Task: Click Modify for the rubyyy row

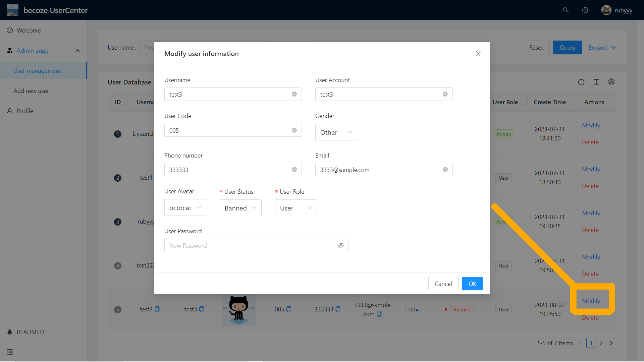Action: click(591, 213)
